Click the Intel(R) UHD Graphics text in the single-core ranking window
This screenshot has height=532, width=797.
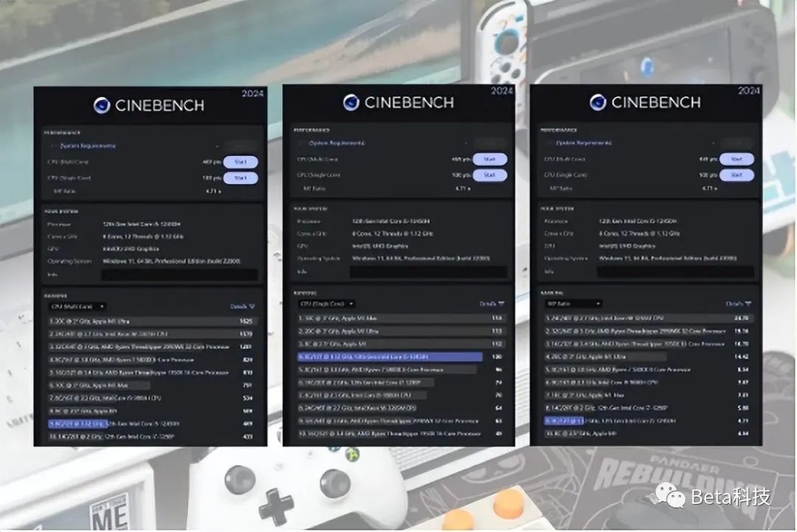380,246
